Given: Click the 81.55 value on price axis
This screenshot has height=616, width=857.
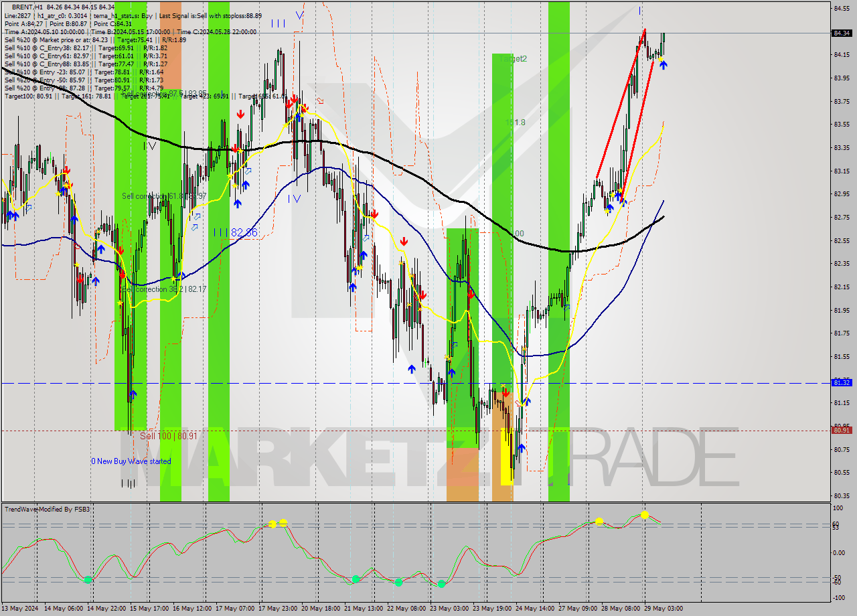Looking at the screenshot, I should pyautogui.click(x=842, y=357).
